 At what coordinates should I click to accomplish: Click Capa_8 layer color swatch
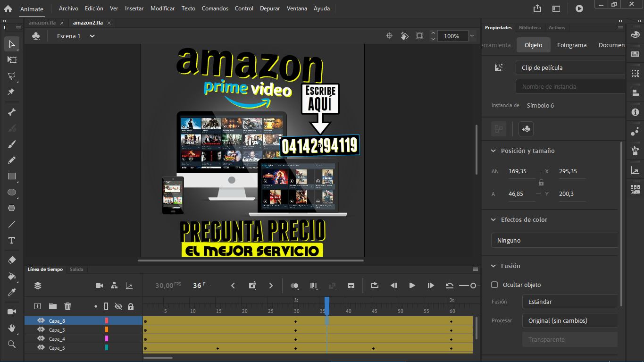(x=107, y=321)
